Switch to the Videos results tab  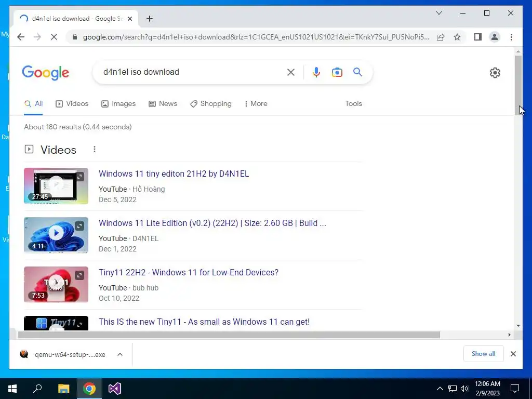72,103
